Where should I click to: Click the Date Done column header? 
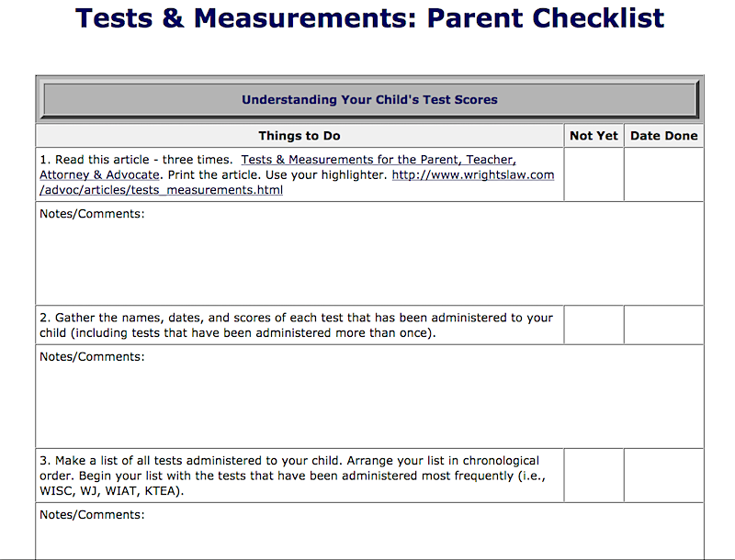click(663, 136)
